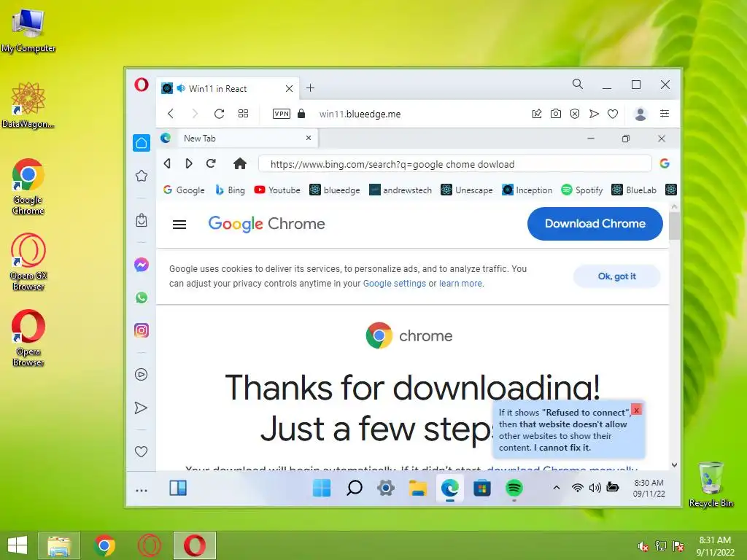The height and width of the screenshot is (560, 747).
Task: Open the Opera profile account icon
Action: tap(640, 114)
